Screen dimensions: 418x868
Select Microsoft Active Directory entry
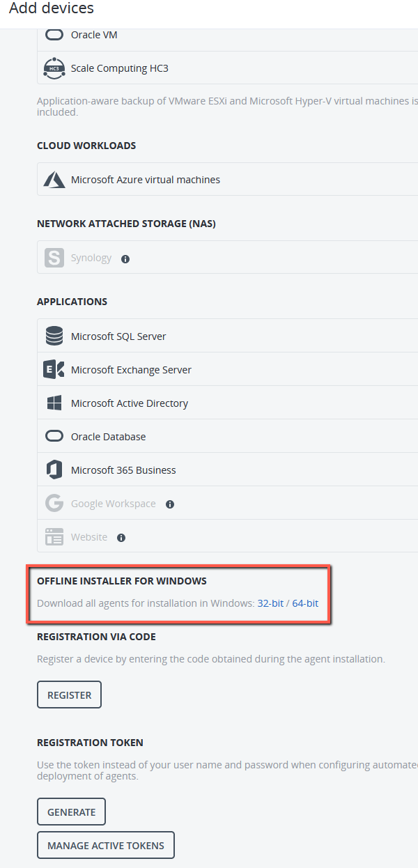tap(227, 403)
